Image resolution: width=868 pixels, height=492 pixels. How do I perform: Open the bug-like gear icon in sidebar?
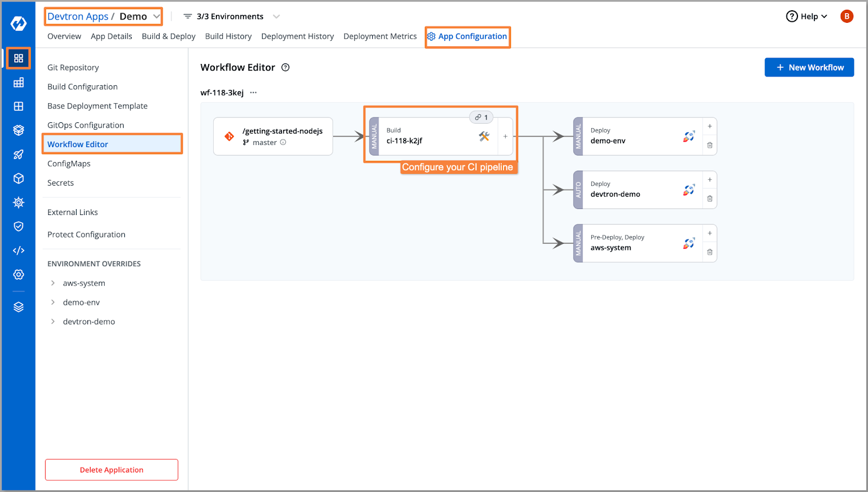click(x=18, y=203)
